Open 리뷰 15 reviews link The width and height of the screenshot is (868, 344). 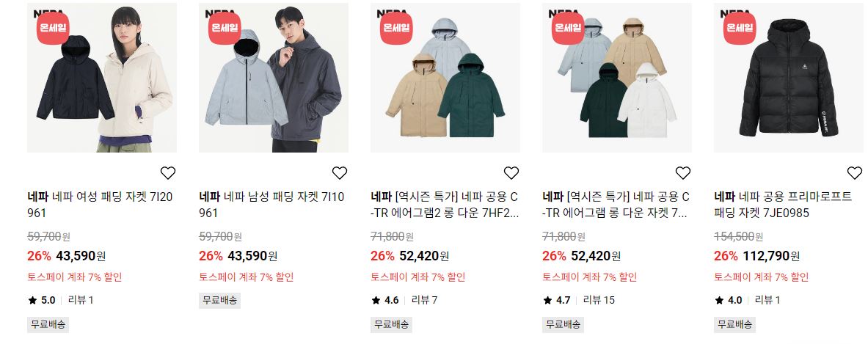[599, 300]
